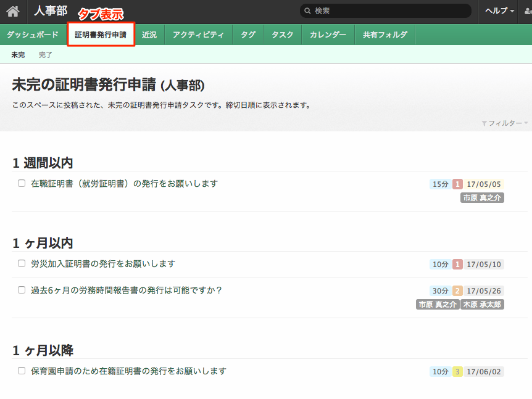Open task 在職証明書（就労証明書）の発行をお願いします
The image size is (532, 399).
125,184
